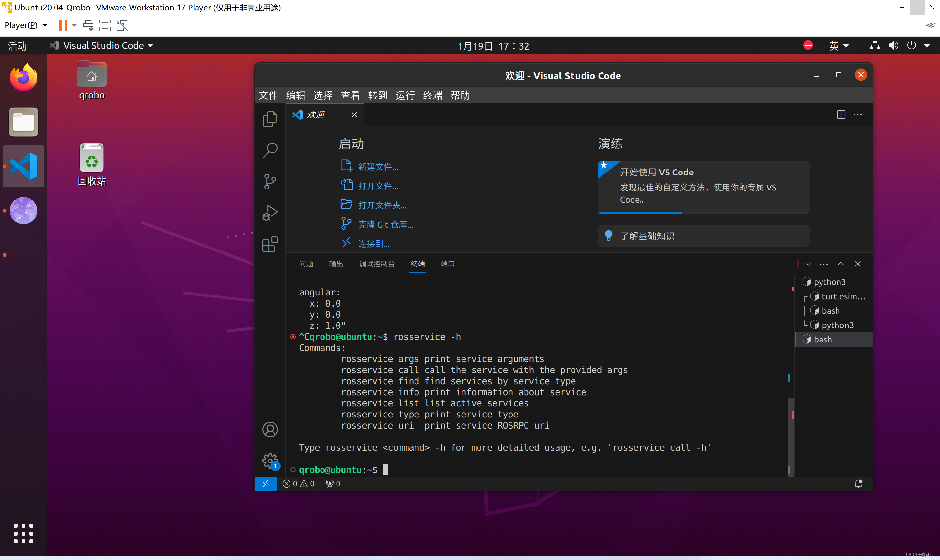Toggle VMware Unity mode icon
This screenshot has width=940, height=560.
(122, 25)
